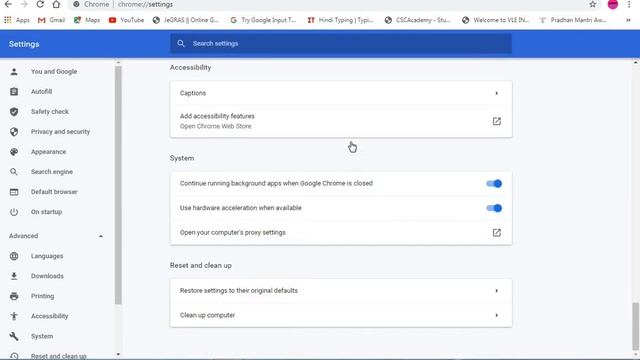The width and height of the screenshot is (640, 360).
Task: Open the Try Google Input Tools bookmark
Action: pyautogui.click(x=263, y=20)
